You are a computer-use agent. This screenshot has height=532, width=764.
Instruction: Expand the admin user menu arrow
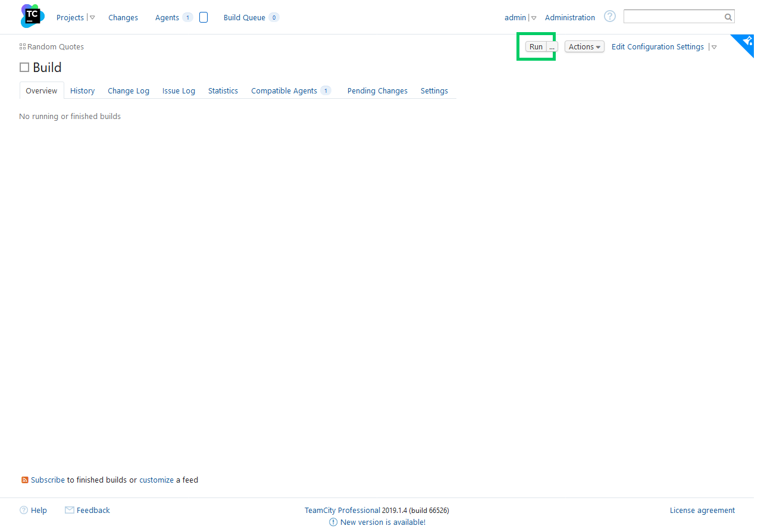pos(534,18)
